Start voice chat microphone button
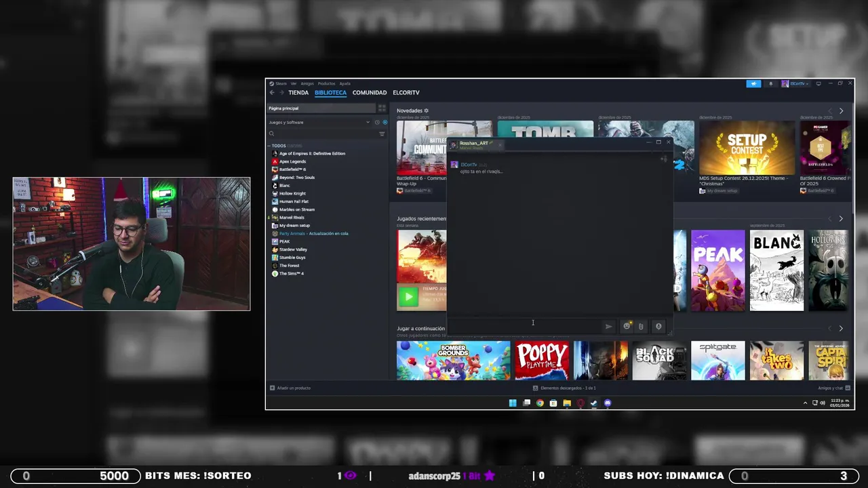The image size is (868, 488). point(658,327)
